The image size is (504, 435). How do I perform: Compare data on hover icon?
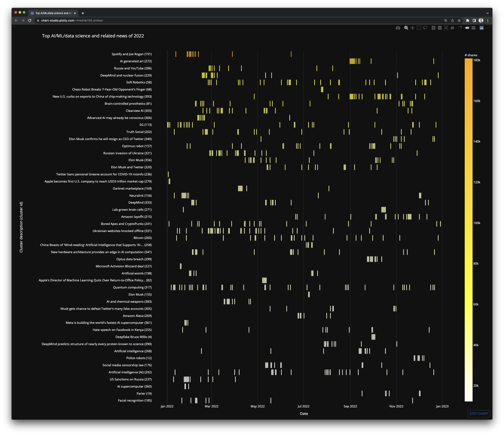point(473,28)
